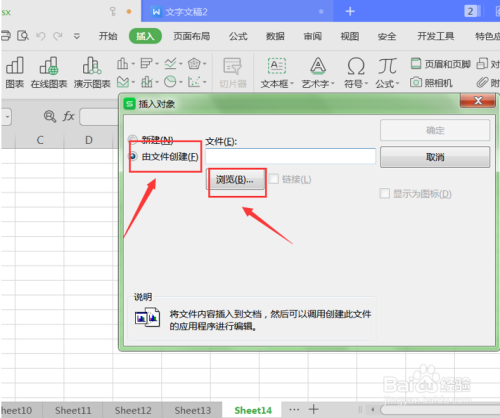Viewport: 500px width, 418px height.
Task: Open the Symbol (符号) Omega icon
Action: [x=356, y=72]
